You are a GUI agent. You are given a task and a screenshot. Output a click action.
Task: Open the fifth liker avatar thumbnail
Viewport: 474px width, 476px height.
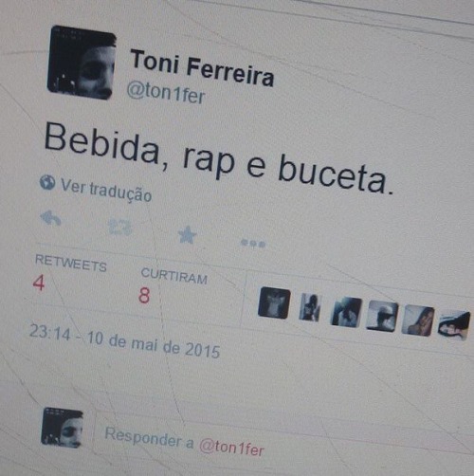(418, 320)
